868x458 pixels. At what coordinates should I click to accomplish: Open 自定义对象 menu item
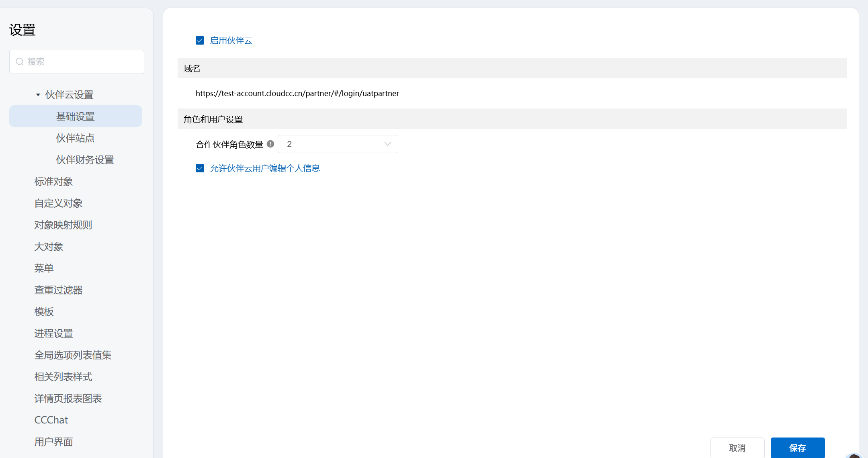[x=58, y=203]
